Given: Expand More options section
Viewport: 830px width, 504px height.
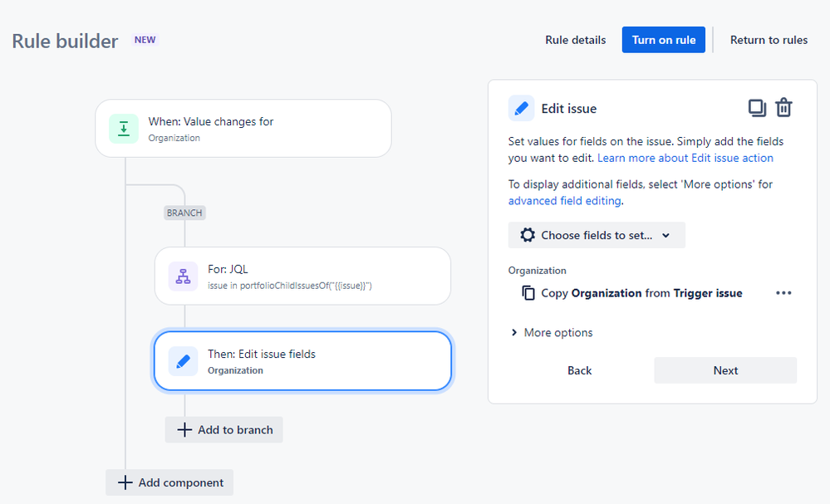Looking at the screenshot, I should pyautogui.click(x=553, y=333).
